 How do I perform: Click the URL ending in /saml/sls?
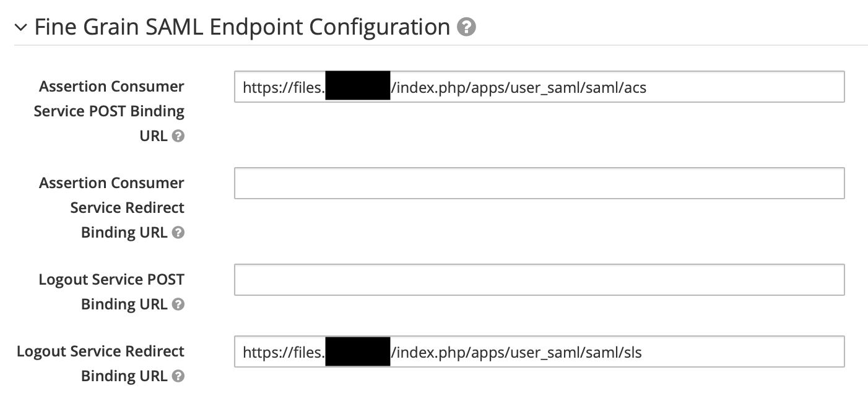(442, 351)
